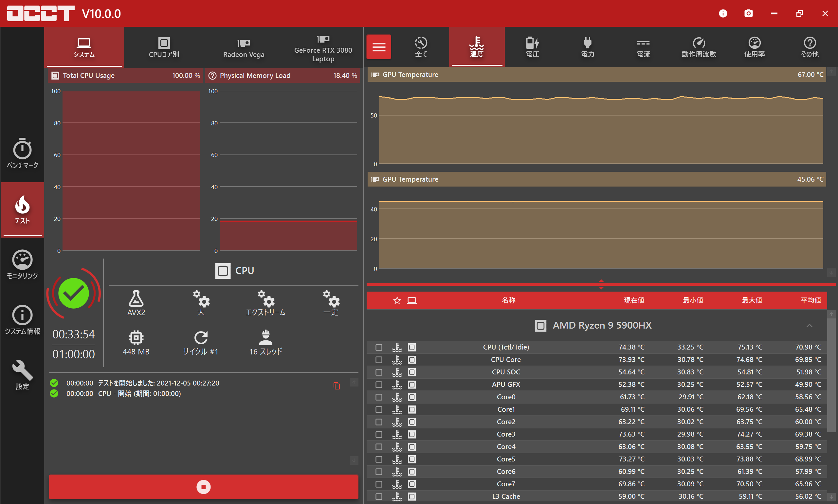Switch to the CPUコア別 tab
The image size is (838, 504).
click(164, 47)
